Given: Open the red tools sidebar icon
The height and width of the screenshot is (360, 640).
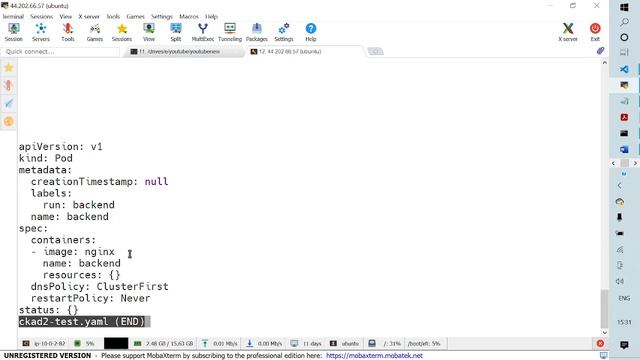Looking at the screenshot, I should (x=9, y=85).
